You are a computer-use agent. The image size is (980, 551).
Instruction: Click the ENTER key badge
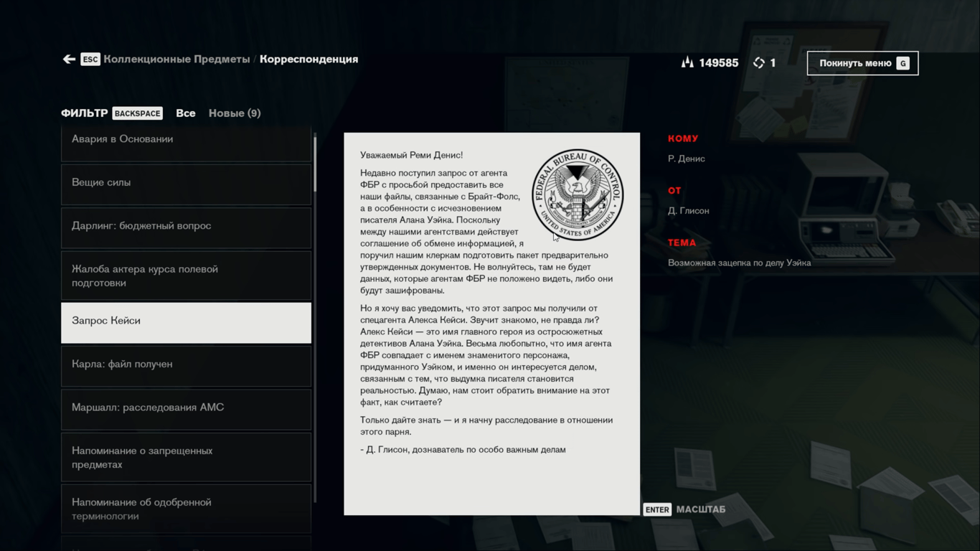pos(656,509)
